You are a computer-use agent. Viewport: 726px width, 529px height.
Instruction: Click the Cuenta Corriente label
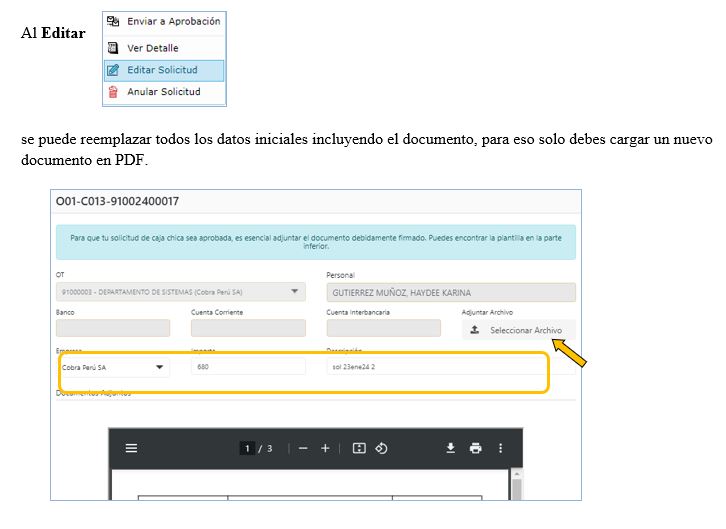tap(217, 312)
